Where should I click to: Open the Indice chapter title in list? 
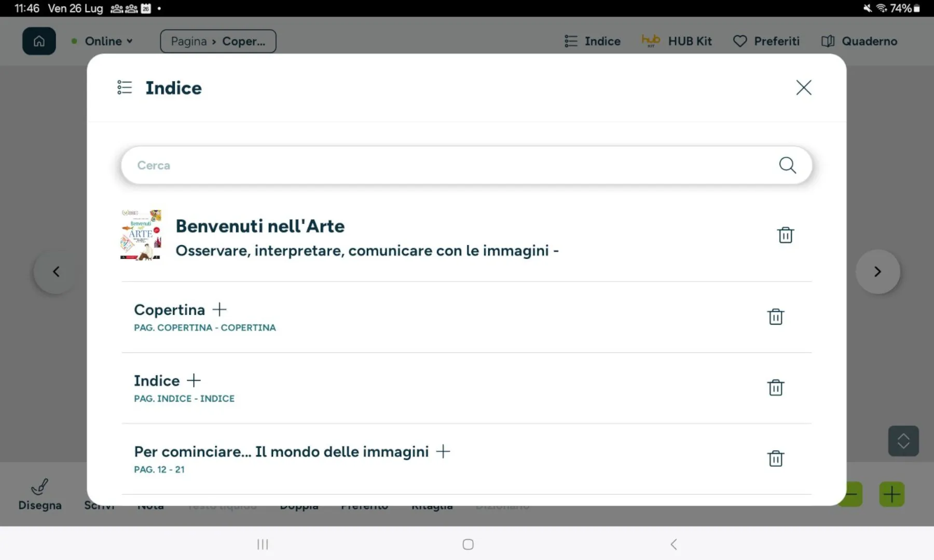click(x=157, y=381)
